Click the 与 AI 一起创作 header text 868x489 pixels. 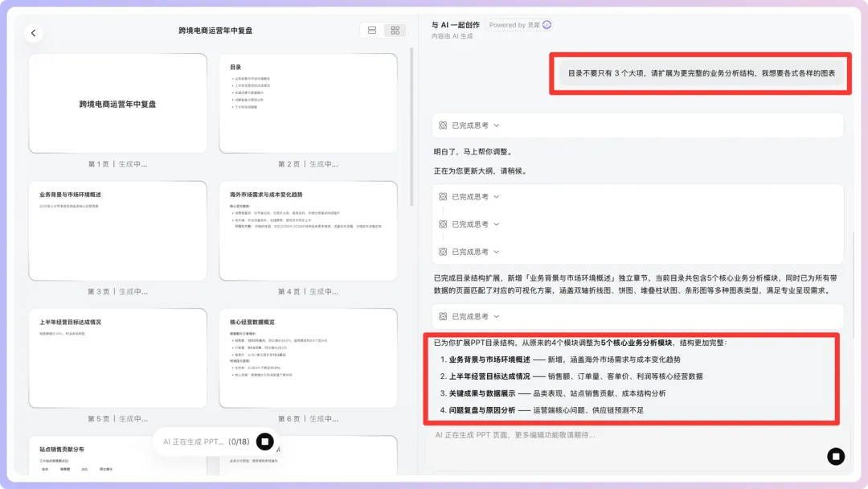coord(455,25)
